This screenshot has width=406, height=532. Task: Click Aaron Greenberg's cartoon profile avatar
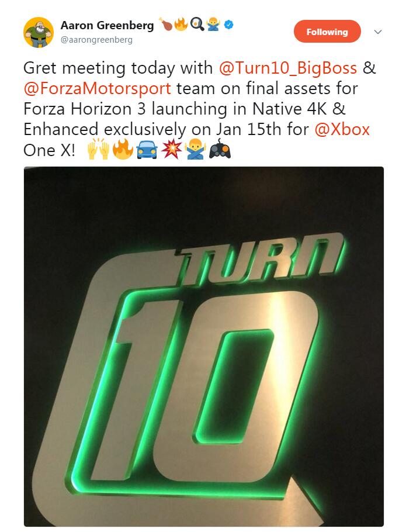[x=39, y=32]
